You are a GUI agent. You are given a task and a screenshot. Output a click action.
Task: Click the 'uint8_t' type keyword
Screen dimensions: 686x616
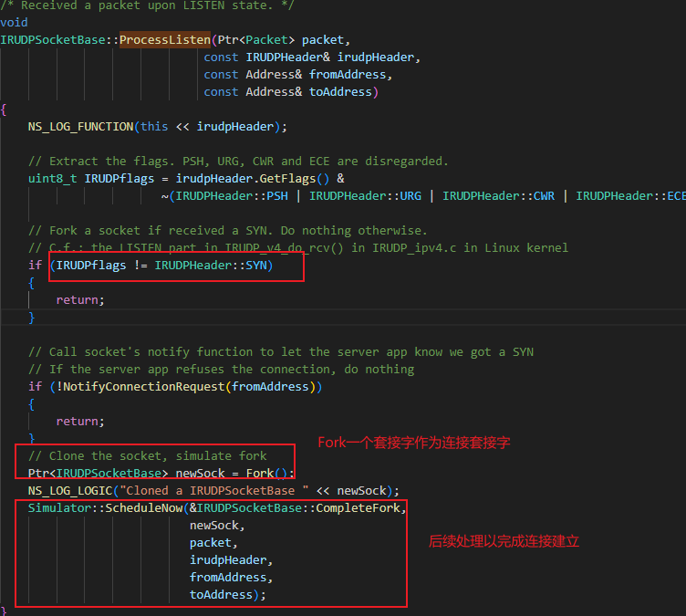pos(53,179)
